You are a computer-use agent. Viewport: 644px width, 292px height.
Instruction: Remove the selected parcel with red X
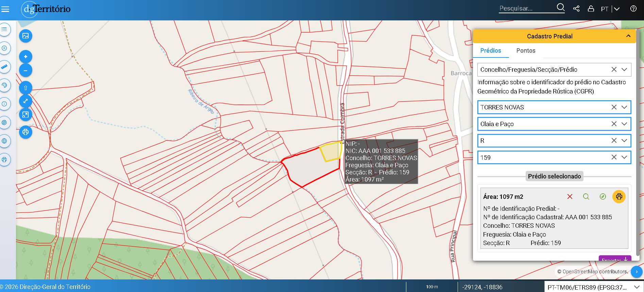click(570, 196)
